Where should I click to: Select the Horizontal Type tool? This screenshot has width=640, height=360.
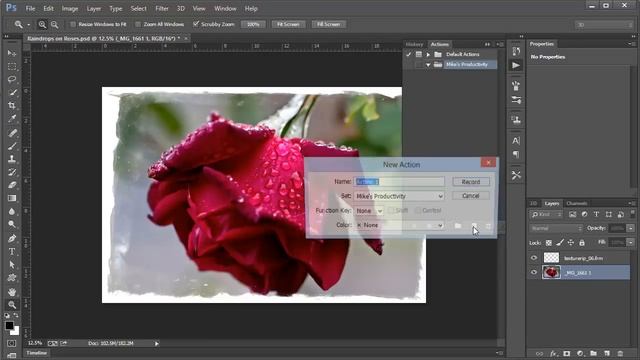coord(12,251)
